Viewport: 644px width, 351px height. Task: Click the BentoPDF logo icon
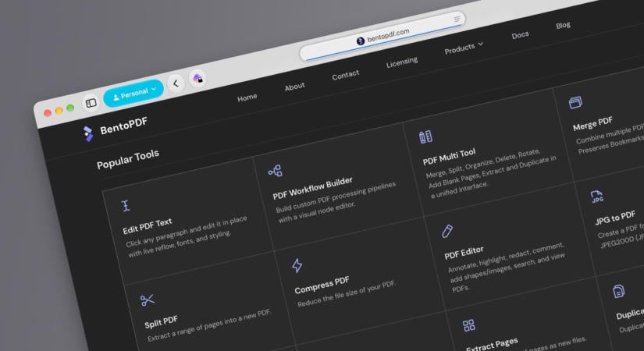click(87, 134)
